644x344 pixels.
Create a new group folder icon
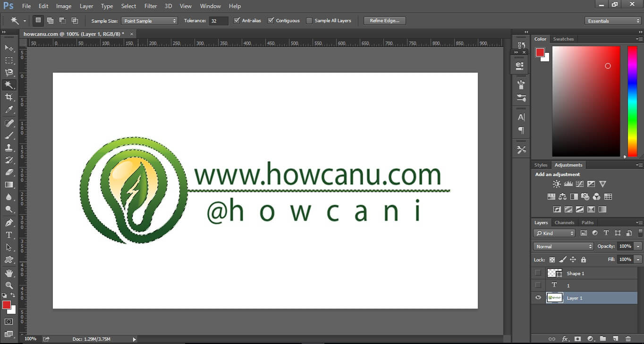click(x=603, y=339)
